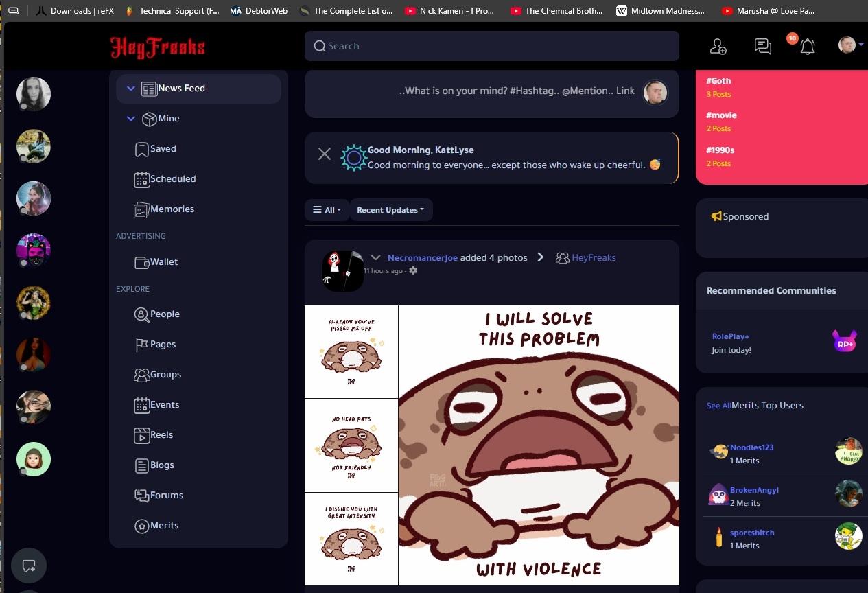Expand the NecromancerJoe post options chevron
The height and width of the screenshot is (593, 868).
375,258
